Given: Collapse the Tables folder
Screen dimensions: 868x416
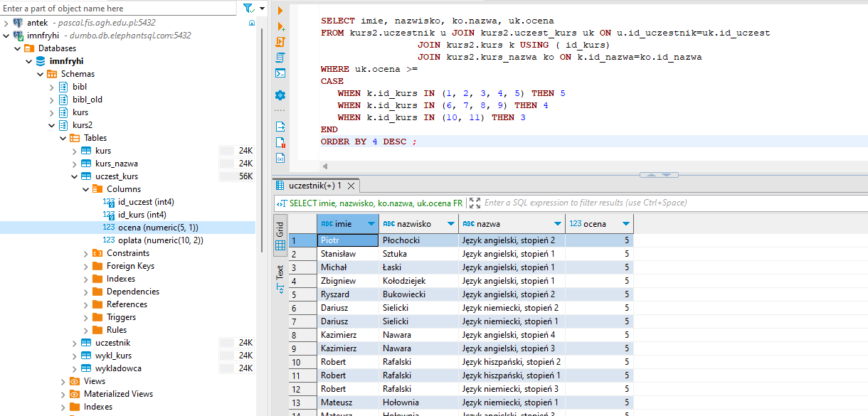Looking at the screenshot, I should 63,138.
